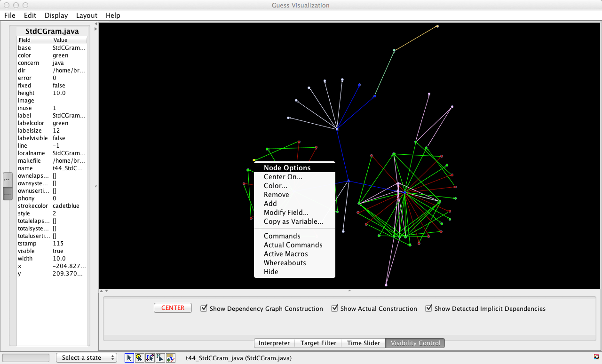Click Hide in the node context menu
The width and height of the screenshot is (602, 364).
click(271, 272)
